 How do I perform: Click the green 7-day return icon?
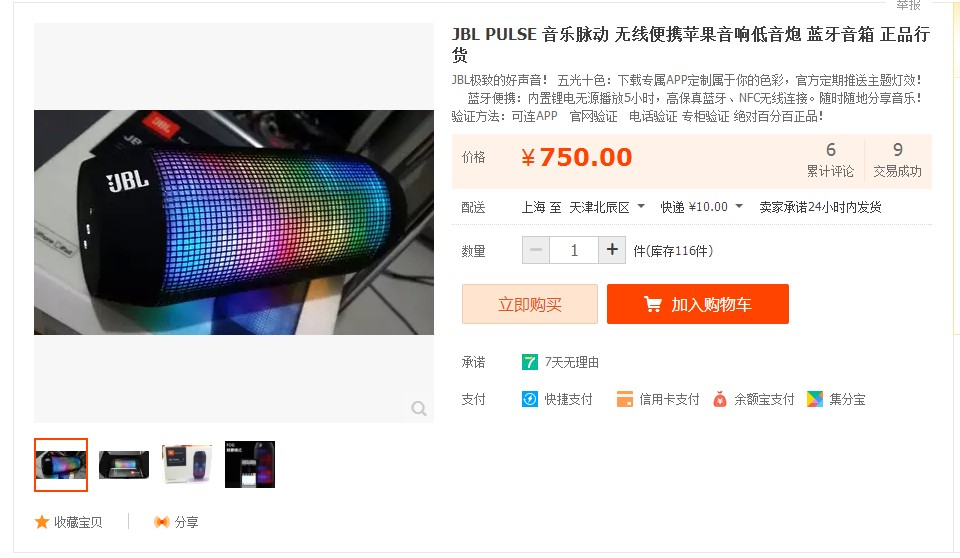[x=530, y=362]
